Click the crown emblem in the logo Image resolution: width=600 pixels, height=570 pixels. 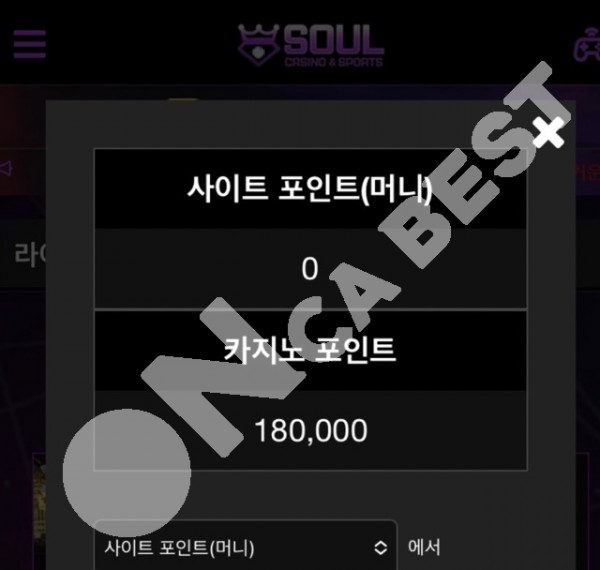pos(258,45)
